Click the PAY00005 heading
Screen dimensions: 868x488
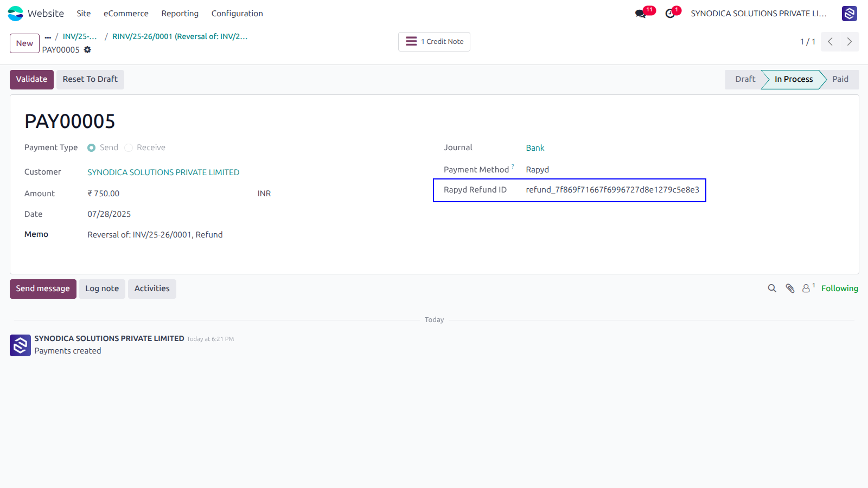70,121
